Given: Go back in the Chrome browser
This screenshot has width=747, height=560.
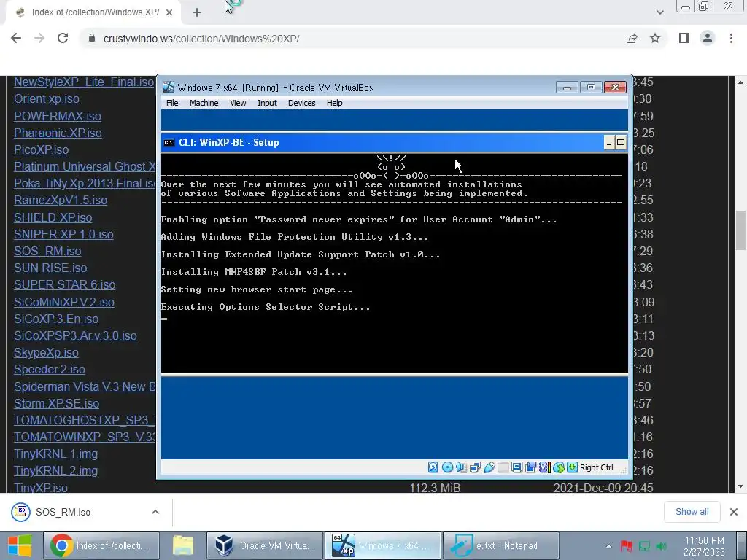Looking at the screenshot, I should pos(16,39).
